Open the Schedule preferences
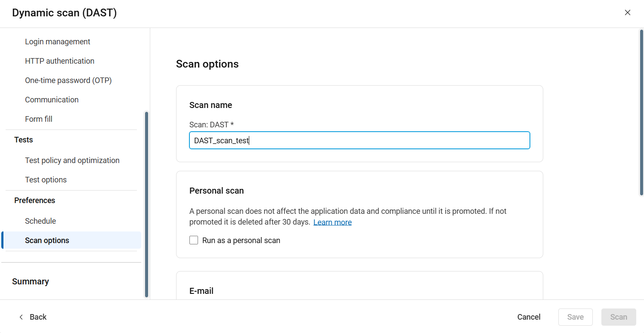 [x=40, y=221]
